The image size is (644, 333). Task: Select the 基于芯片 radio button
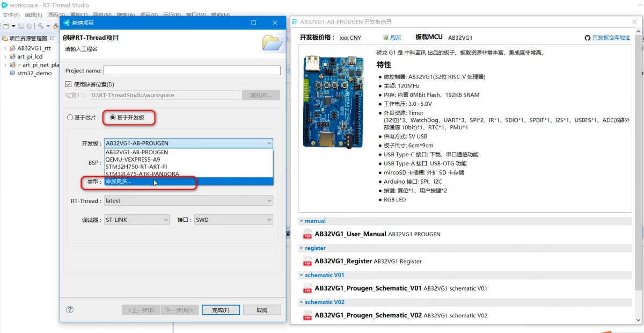point(70,118)
